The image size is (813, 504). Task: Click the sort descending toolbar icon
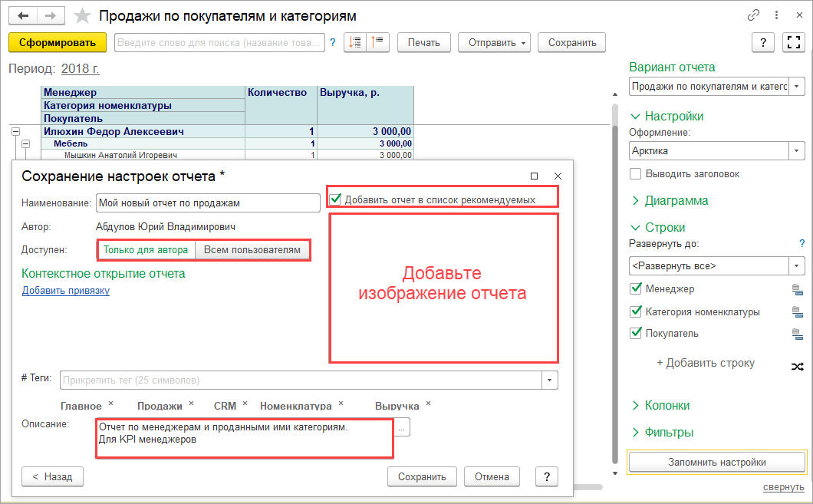355,42
